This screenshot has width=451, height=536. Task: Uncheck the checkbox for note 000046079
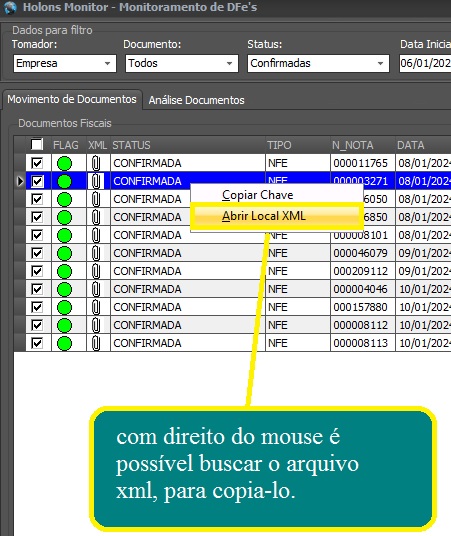[37, 253]
